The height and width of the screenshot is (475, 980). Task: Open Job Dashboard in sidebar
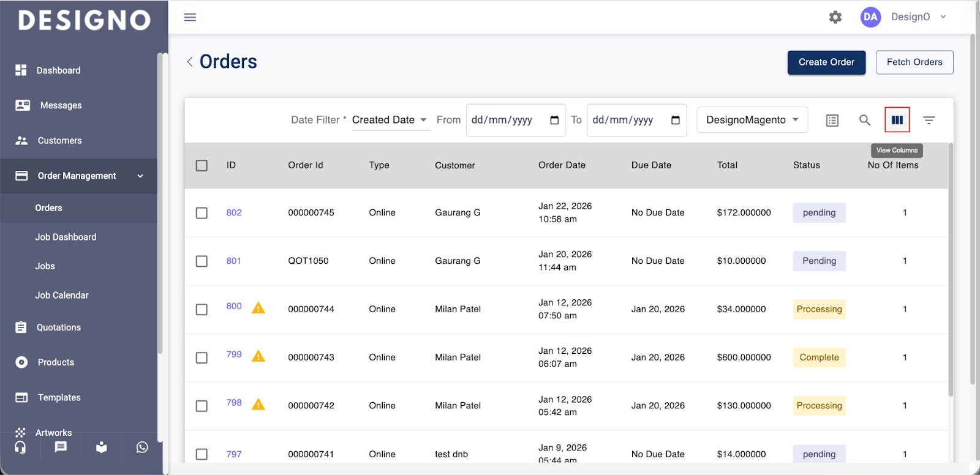pos(66,237)
